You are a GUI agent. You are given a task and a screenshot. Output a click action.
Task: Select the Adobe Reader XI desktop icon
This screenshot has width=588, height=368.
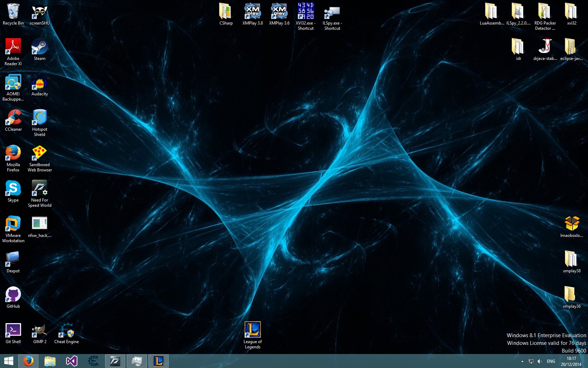coord(13,52)
